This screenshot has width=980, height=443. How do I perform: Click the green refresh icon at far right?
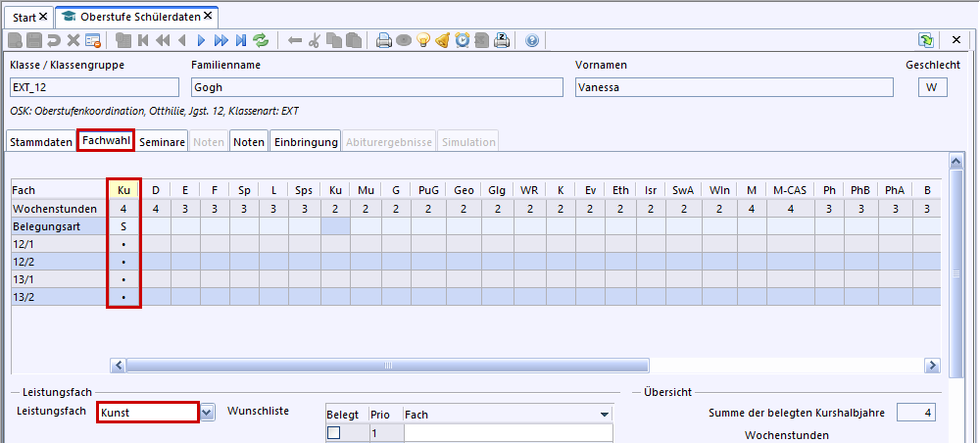coord(925,40)
